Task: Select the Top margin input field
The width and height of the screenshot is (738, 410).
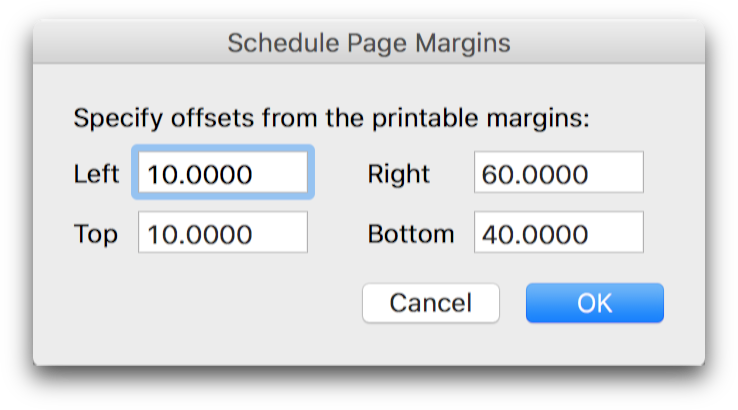Action: click(x=223, y=234)
